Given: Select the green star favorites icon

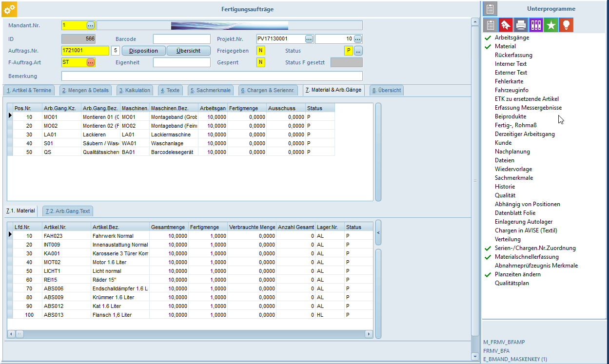Looking at the screenshot, I should pyautogui.click(x=551, y=25).
